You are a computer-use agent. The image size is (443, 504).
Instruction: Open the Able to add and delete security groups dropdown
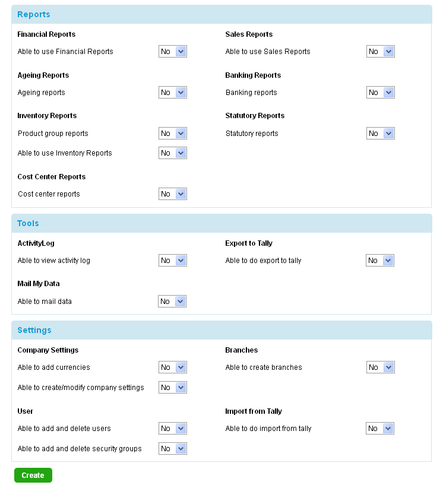coord(172,448)
